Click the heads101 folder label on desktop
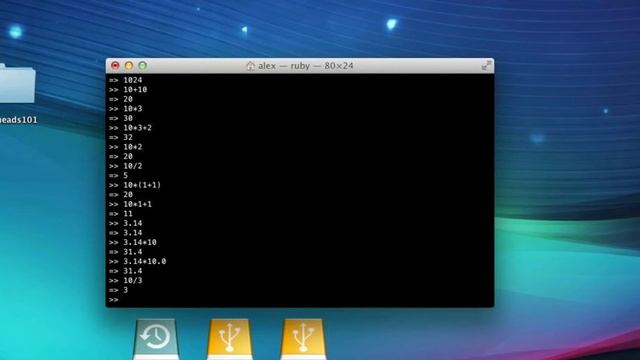The width and height of the screenshot is (640, 360). (18, 120)
